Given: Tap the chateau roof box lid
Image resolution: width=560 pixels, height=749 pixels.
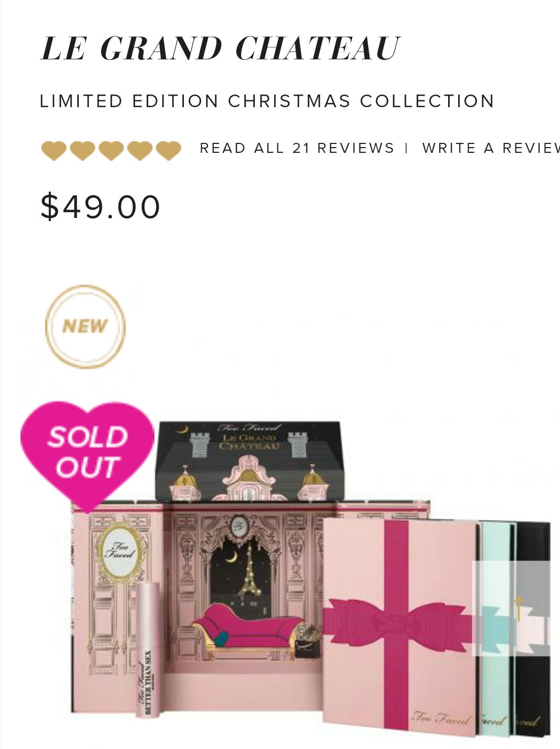Looking at the screenshot, I should [249, 461].
